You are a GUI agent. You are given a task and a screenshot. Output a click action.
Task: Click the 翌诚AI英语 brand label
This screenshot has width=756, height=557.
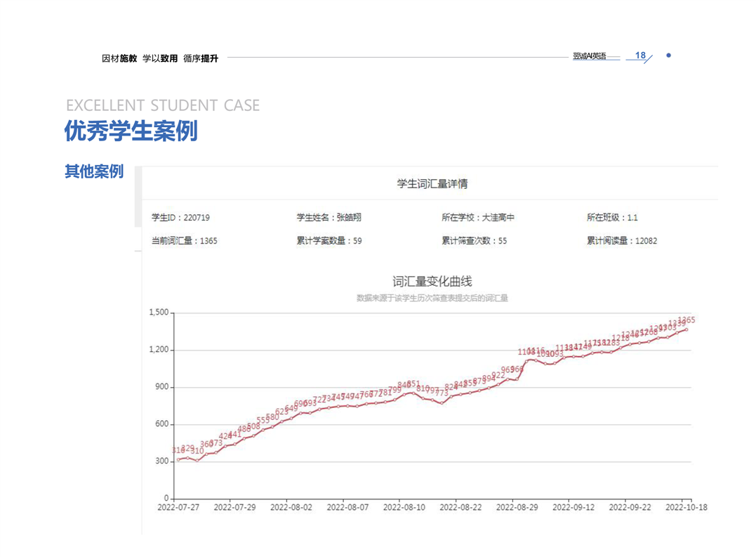(589, 56)
